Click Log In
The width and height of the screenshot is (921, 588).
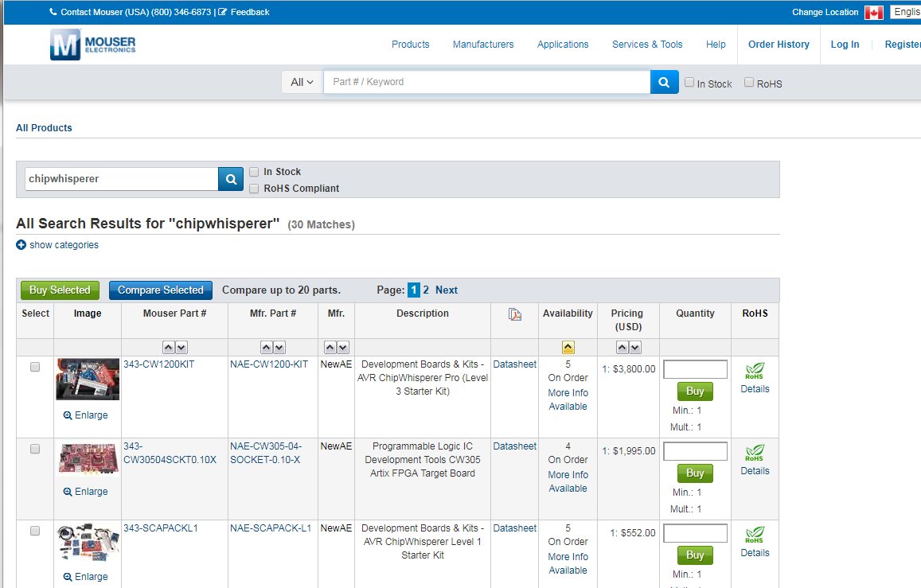click(845, 44)
